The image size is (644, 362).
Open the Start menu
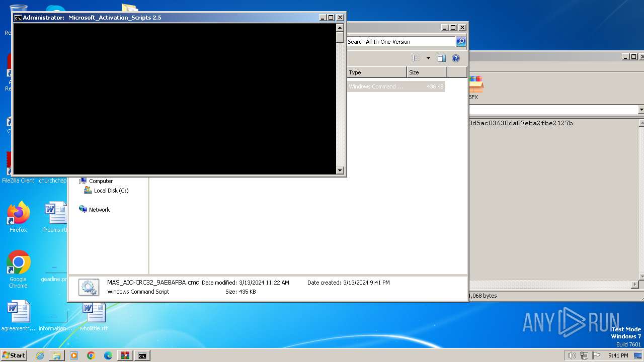pos(14,355)
